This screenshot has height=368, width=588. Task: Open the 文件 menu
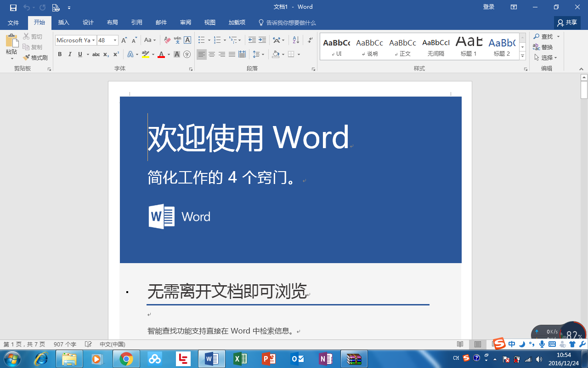click(x=13, y=22)
